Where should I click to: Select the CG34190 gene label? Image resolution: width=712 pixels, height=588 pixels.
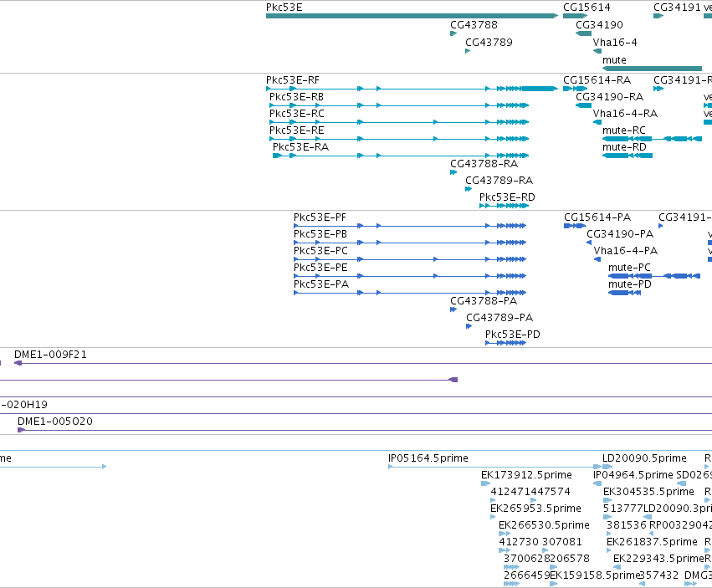[x=599, y=25]
